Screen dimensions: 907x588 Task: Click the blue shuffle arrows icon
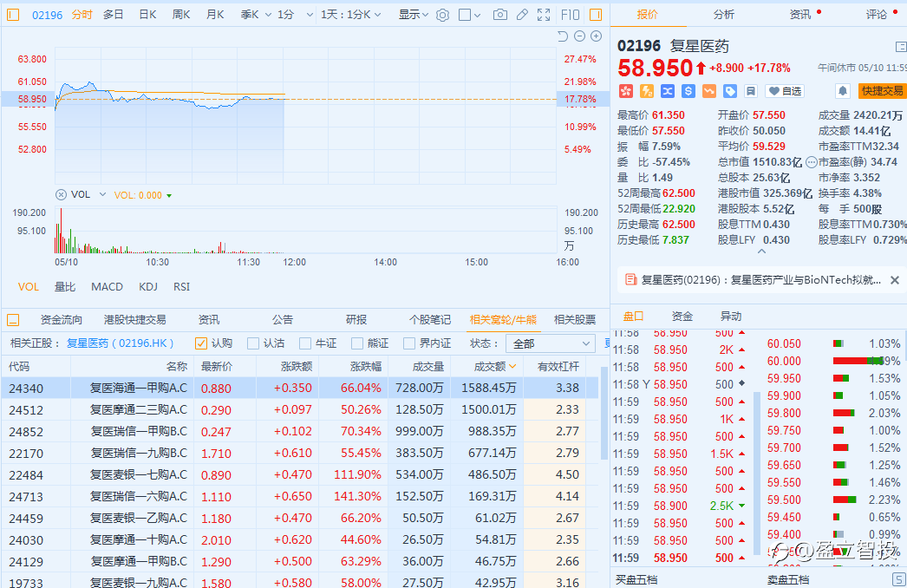(x=668, y=91)
